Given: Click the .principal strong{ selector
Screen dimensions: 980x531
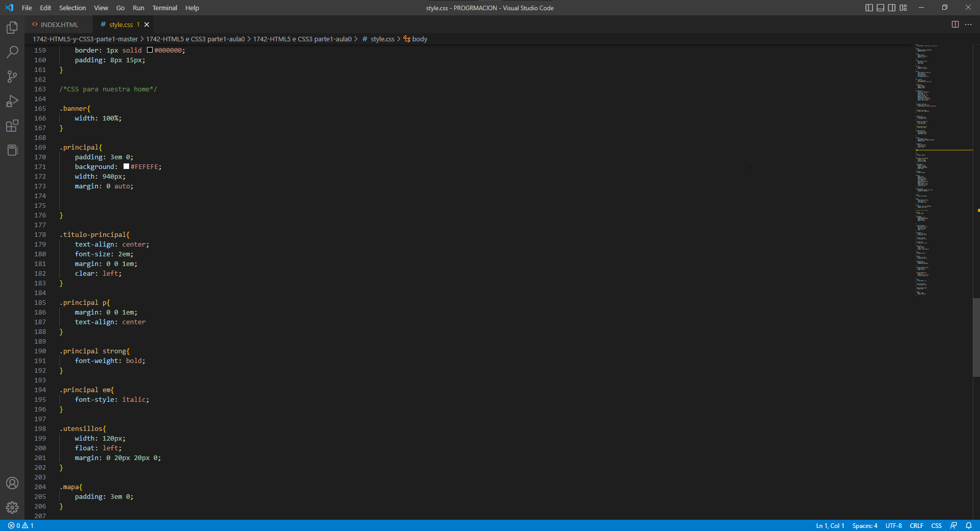Looking at the screenshot, I should point(94,351).
